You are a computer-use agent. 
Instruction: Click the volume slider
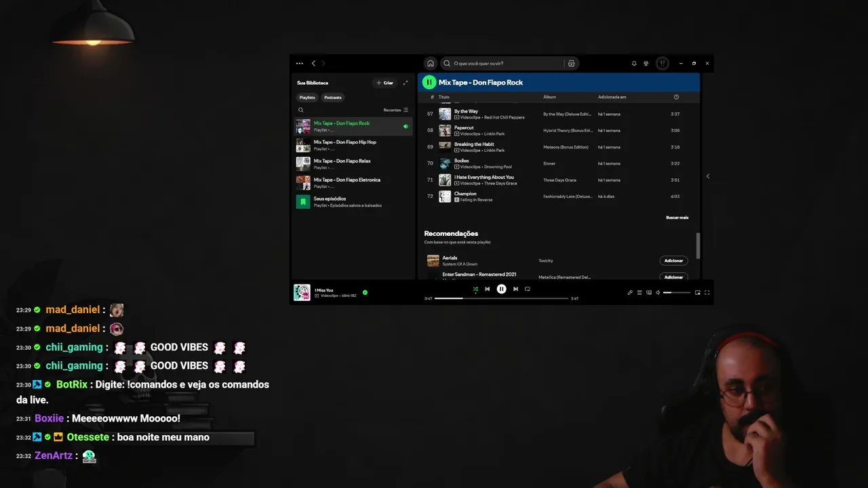click(677, 293)
